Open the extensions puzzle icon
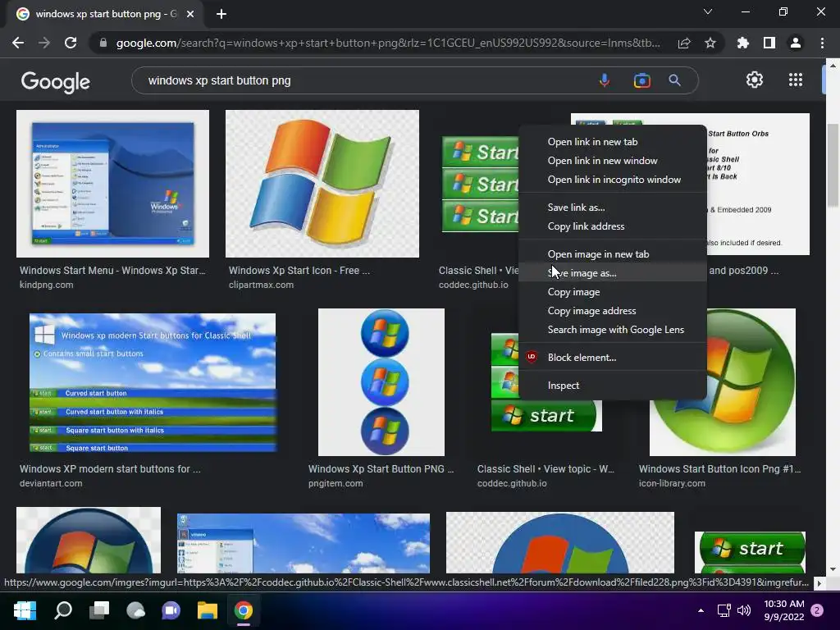Image resolution: width=840 pixels, height=630 pixels. tap(743, 43)
